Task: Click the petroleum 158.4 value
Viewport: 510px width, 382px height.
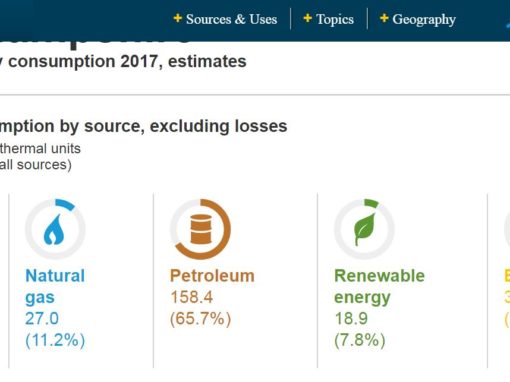Action: pos(192,297)
